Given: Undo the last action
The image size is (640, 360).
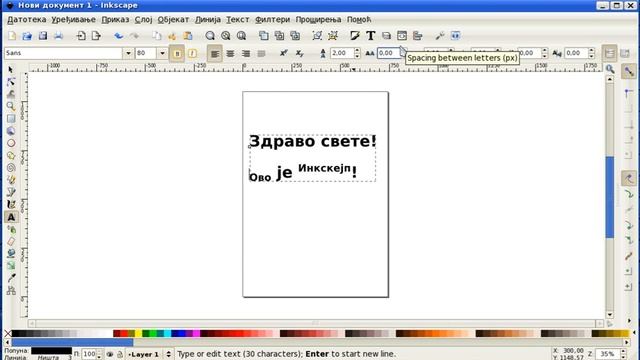Looking at the screenshot, I should [119, 36].
